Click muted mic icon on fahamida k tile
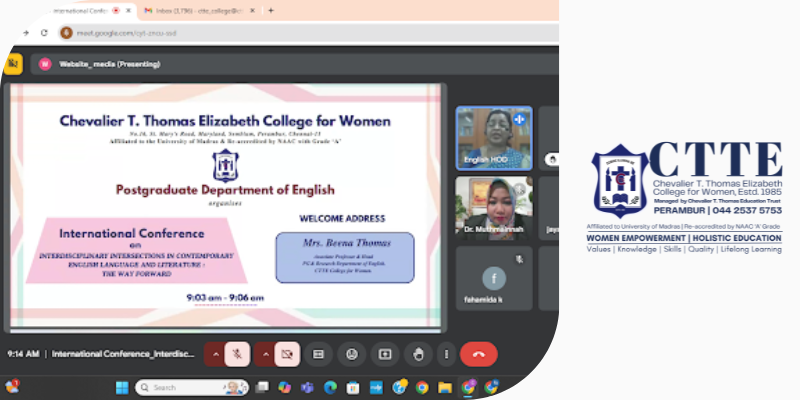This screenshot has height=400, width=800. 519,260
